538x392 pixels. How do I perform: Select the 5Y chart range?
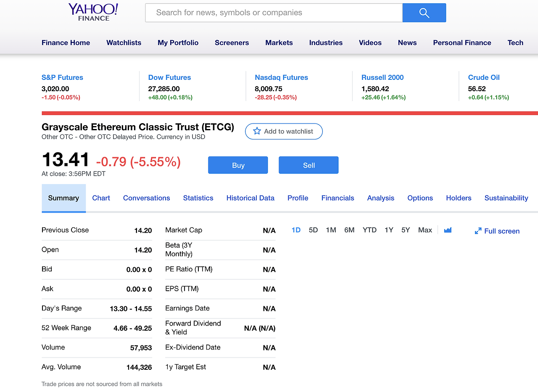406,230
